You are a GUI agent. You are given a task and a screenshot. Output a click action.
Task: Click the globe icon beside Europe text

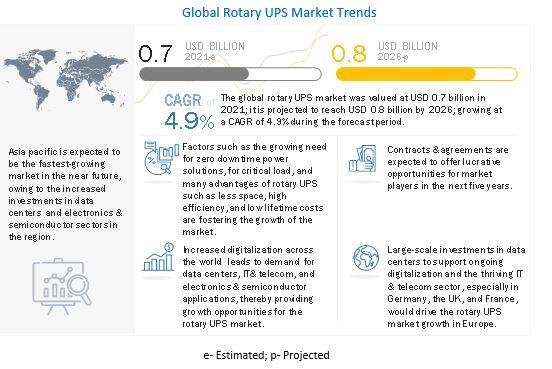[366, 258]
